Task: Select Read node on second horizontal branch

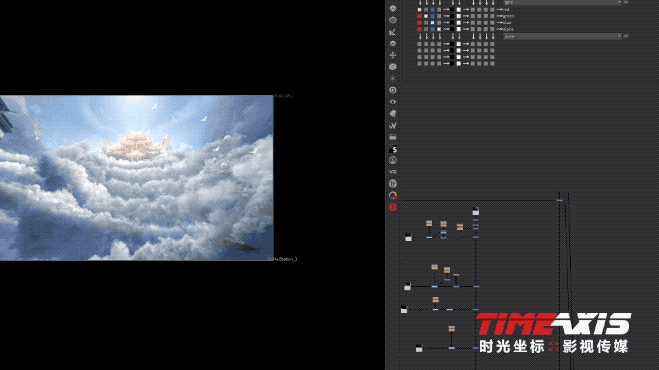Action: pyautogui.click(x=407, y=286)
